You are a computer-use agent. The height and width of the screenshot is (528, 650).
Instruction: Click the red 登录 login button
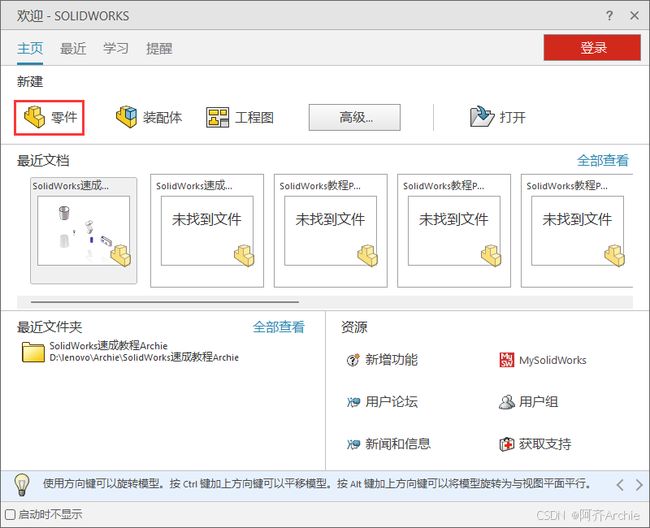point(592,48)
